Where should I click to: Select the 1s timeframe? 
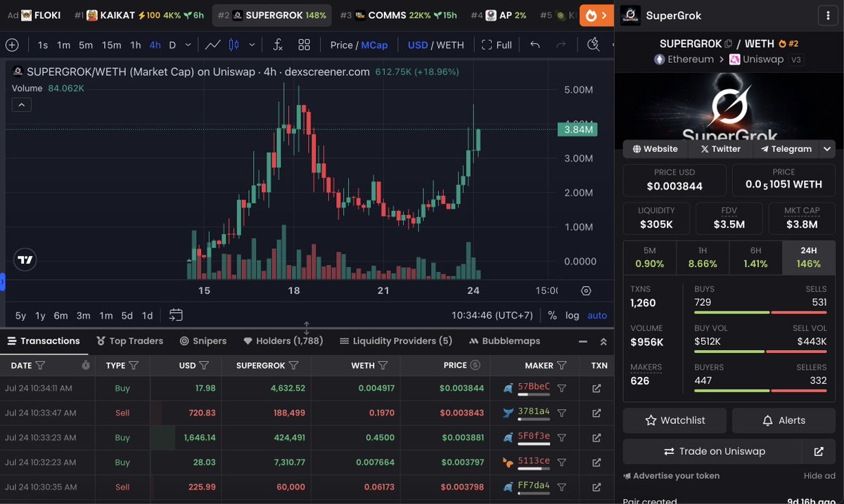pos(43,45)
